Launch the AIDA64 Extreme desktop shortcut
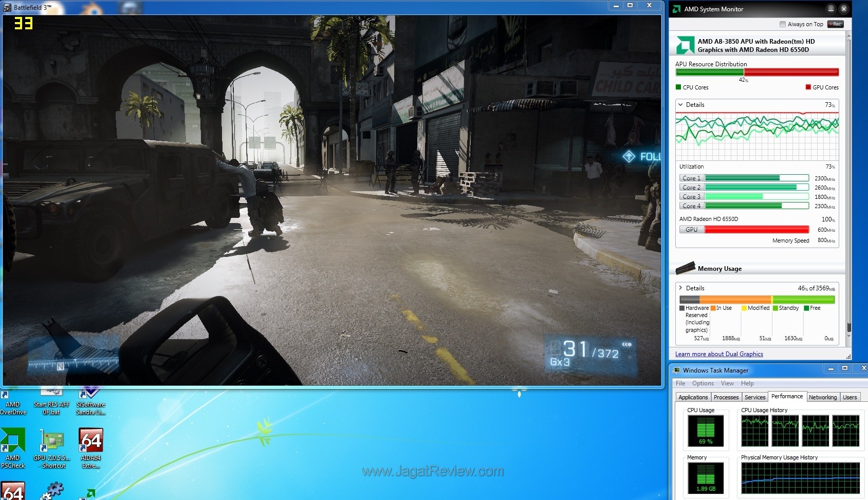 [91, 448]
